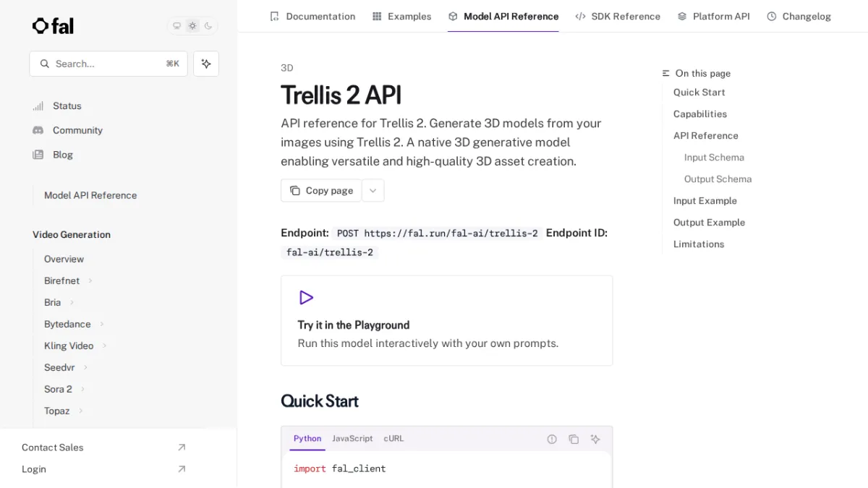Switch to the Documentation tab

coord(312,16)
